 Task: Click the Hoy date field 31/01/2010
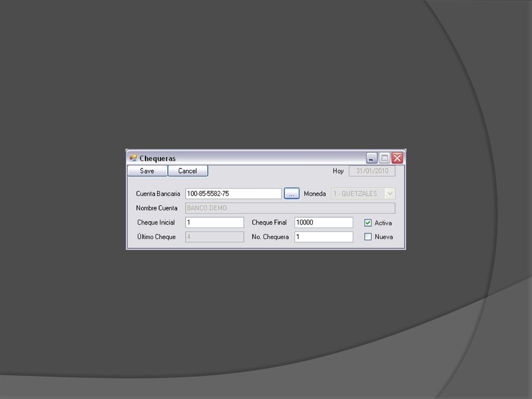(372, 171)
